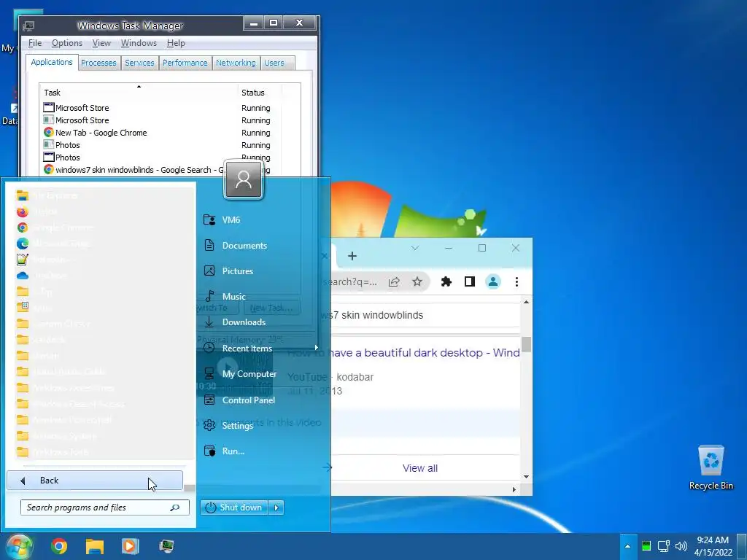Switch to the Processes tab in Task Manager
Viewport: 747px width, 560px height.
[x=98, y=63]
